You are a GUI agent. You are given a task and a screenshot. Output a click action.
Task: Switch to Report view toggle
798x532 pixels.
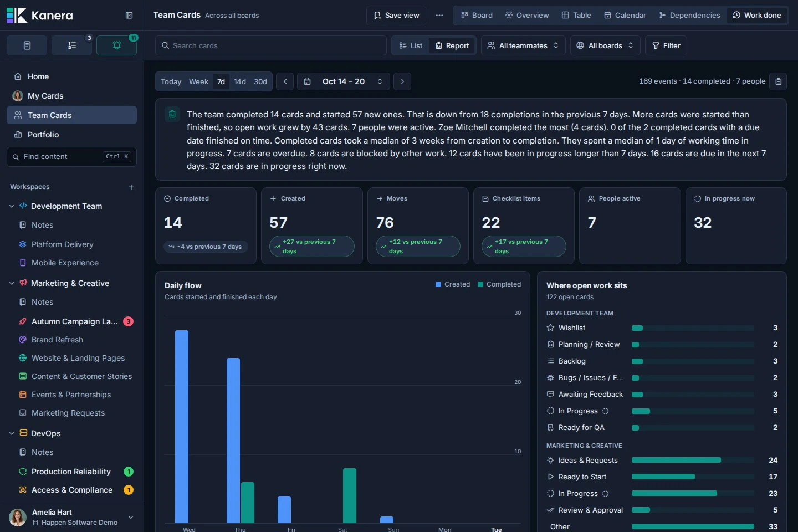[x=452, y=45]
